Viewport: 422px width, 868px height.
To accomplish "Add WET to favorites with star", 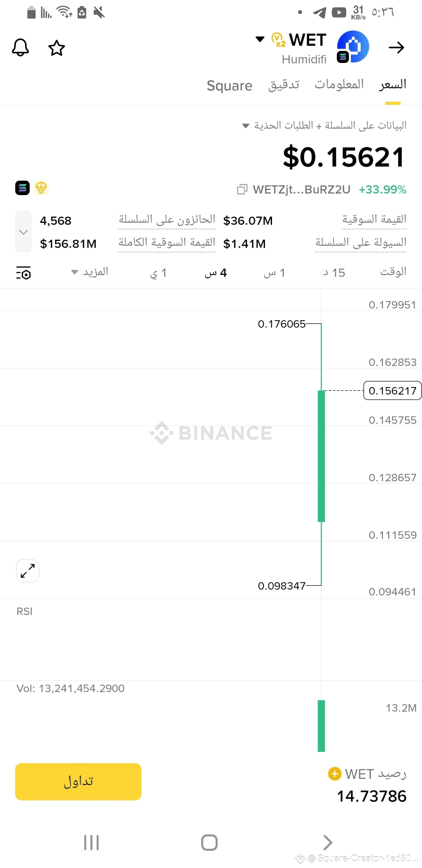I will pyautogui.click(x=56, y=48).
